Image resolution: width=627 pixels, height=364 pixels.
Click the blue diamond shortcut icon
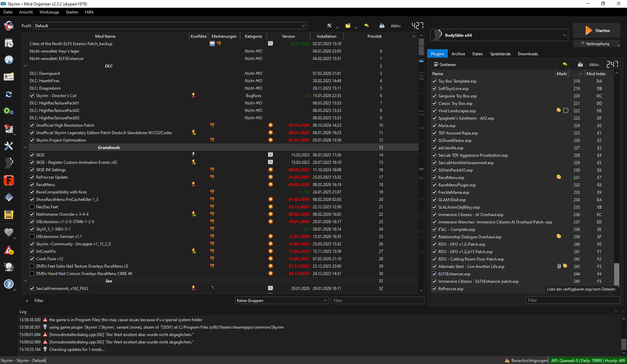[x=9, y=198]
